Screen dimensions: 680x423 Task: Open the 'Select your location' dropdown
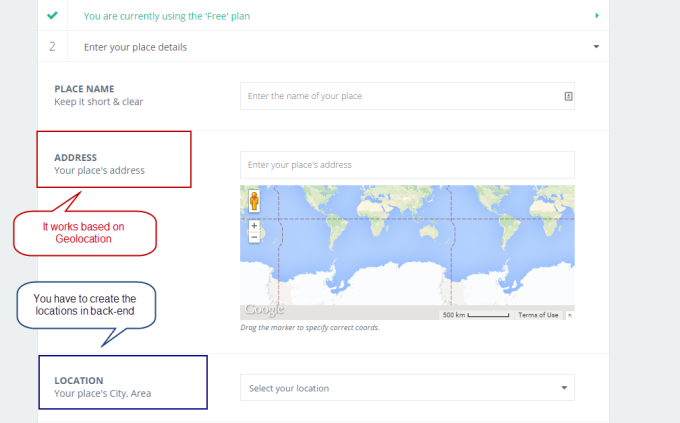pyautogui.click(x=407, y=388)
